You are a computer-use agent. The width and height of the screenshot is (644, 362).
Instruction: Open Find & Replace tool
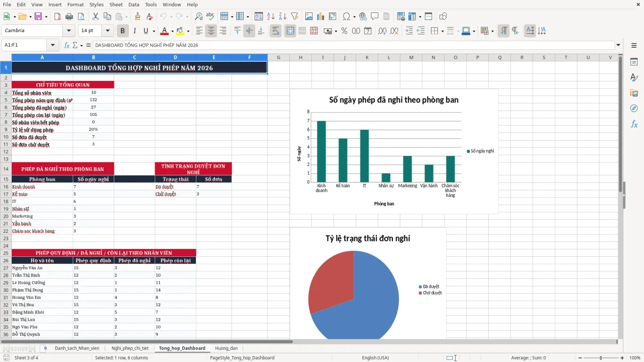pos(199,17)
